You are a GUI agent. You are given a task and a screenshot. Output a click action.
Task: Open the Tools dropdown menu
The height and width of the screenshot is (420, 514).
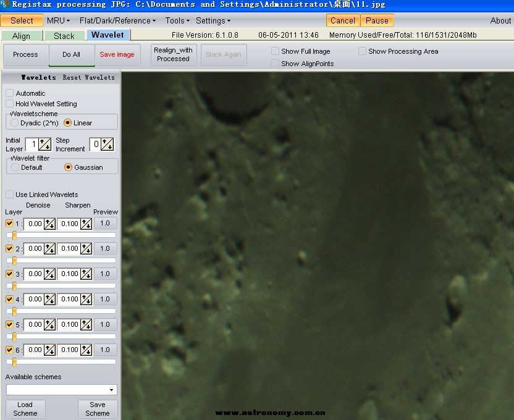[177, 20]
